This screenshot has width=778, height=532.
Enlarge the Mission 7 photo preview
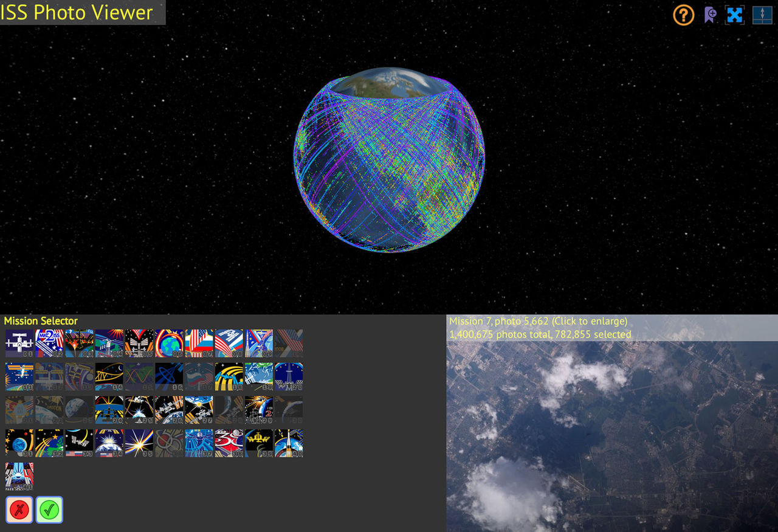(x=612, y=435)
